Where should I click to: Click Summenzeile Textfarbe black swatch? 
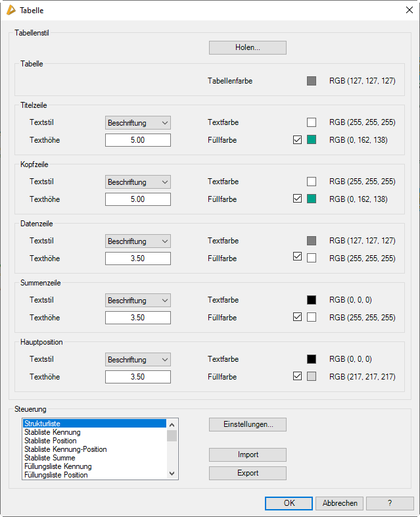pos(312,300)
